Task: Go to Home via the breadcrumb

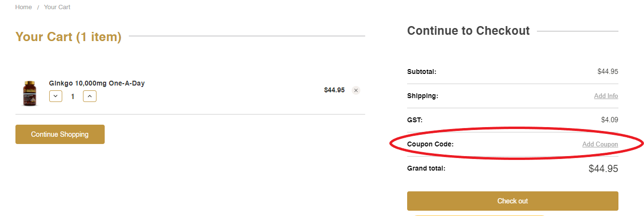Action: point(24,7)
